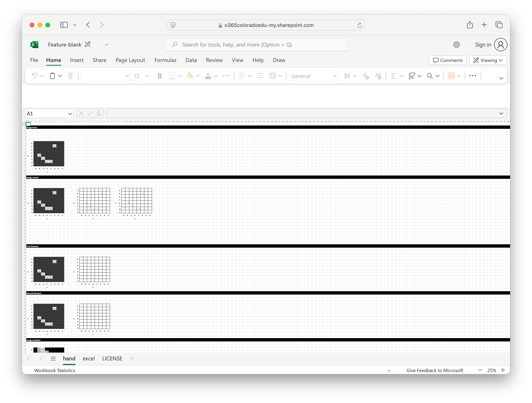Click the Comments button

point(447,60)
